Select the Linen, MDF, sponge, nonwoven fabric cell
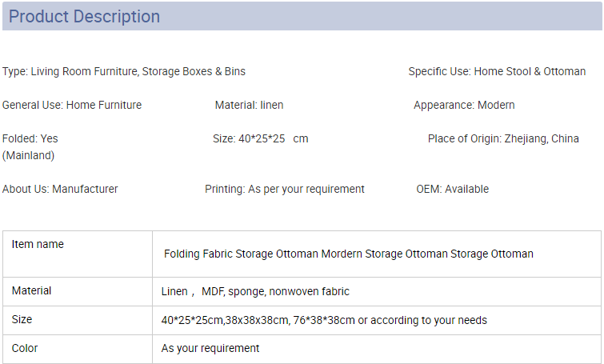This screenshot has height=364, width=604. coord(377,291)
